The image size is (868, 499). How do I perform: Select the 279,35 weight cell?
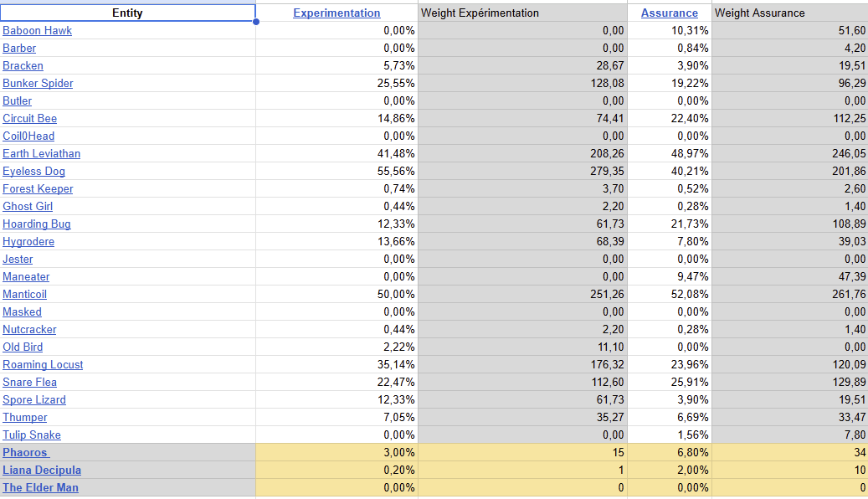[522, 171]
